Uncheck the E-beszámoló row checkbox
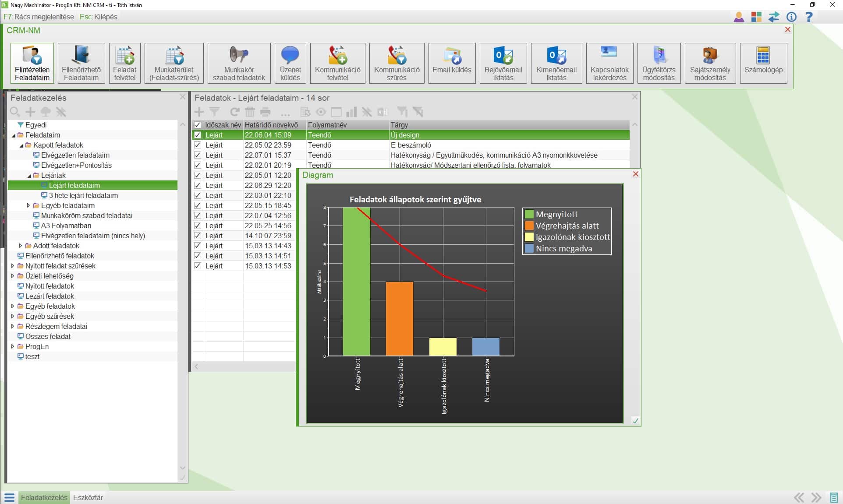843x504 pixels. pos(198,145)
